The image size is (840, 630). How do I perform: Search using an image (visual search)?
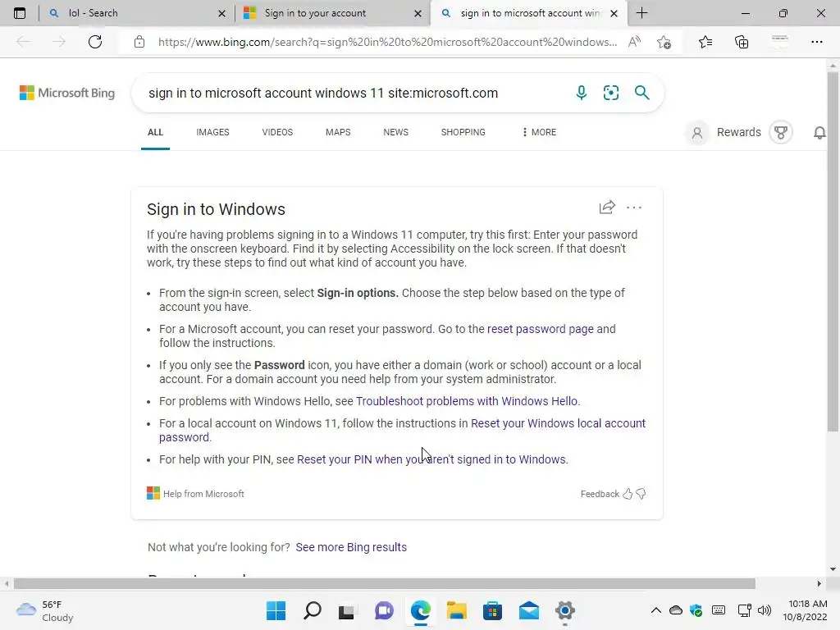pos(610,93)
